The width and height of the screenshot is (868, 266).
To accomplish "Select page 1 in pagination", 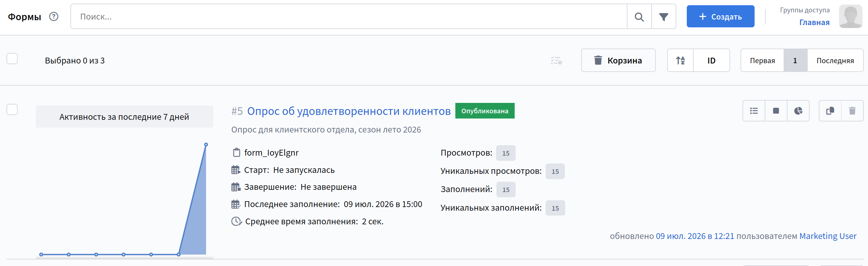I will [795, 60].
